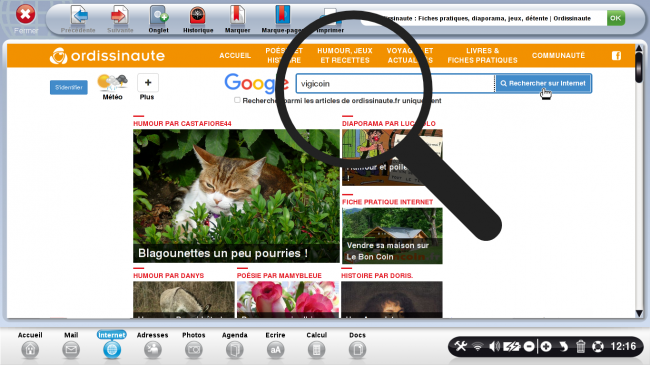The image size is (650, 365).
Task: Click the red Fermer close icon
Action: [26, 15]
